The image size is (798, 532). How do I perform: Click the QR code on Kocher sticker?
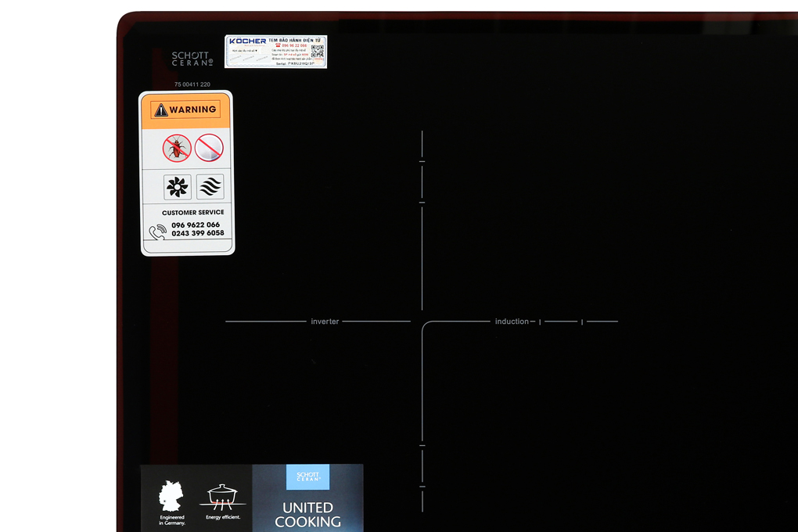pos(318,52)
